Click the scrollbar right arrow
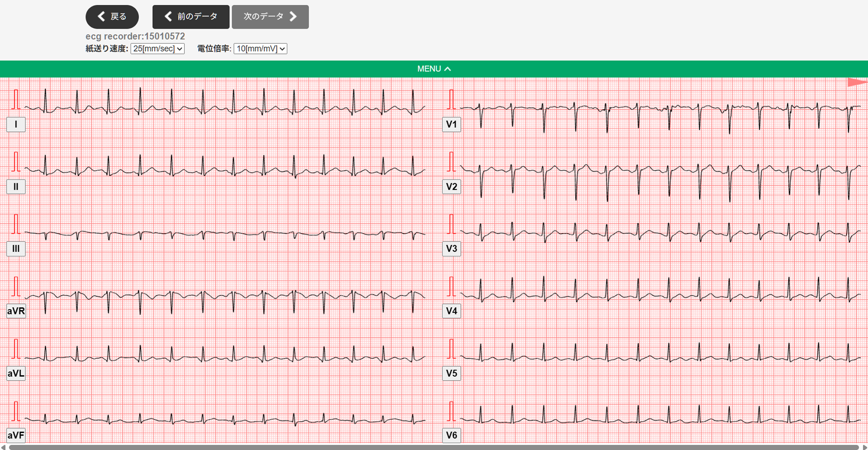 [865, 447]
